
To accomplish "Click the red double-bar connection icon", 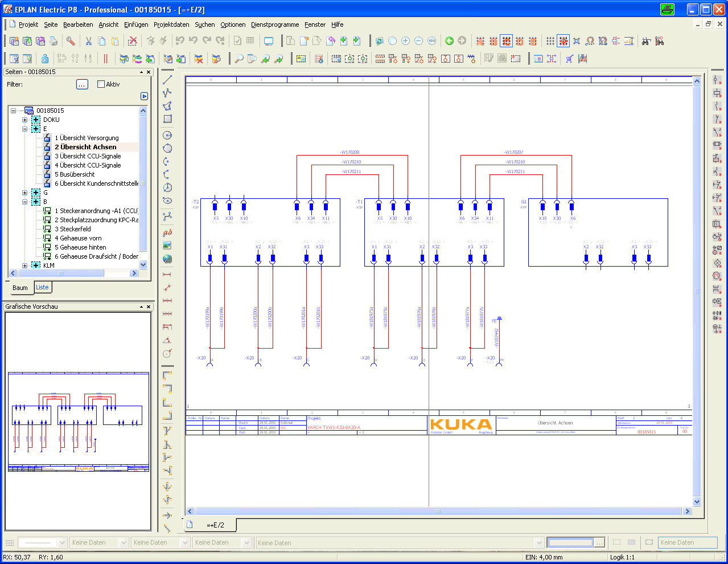I will click(105, 59).
